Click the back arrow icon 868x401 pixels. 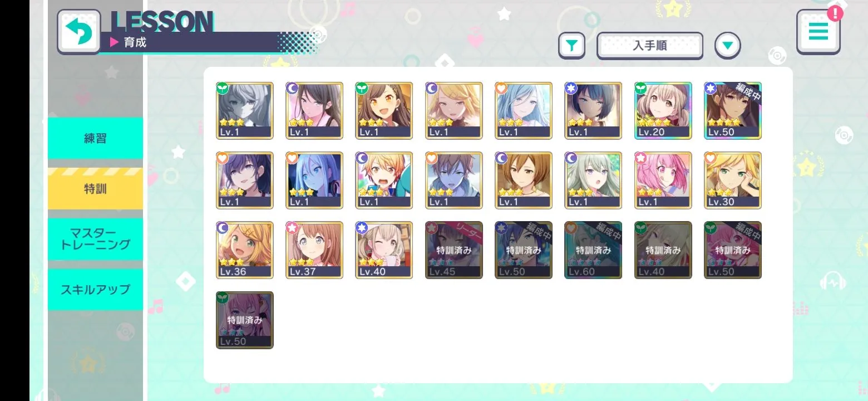(79, 32)
